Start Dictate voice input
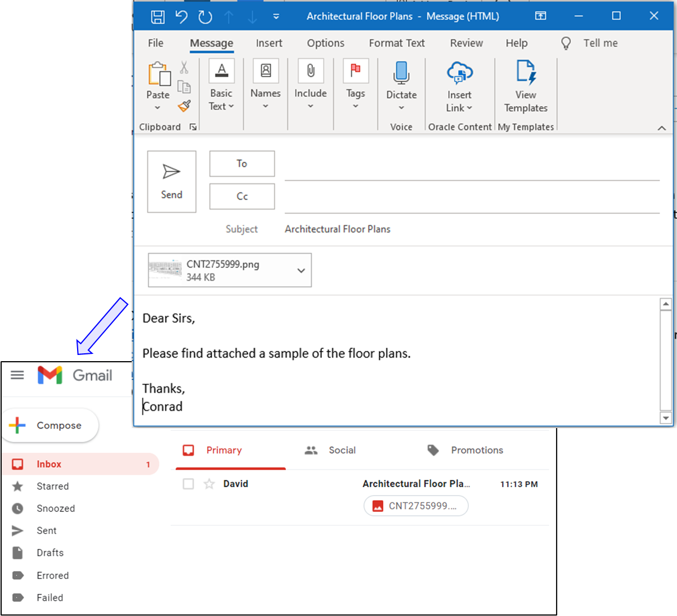Viewport: 677px width, 616px height. (x=401, y=79)
